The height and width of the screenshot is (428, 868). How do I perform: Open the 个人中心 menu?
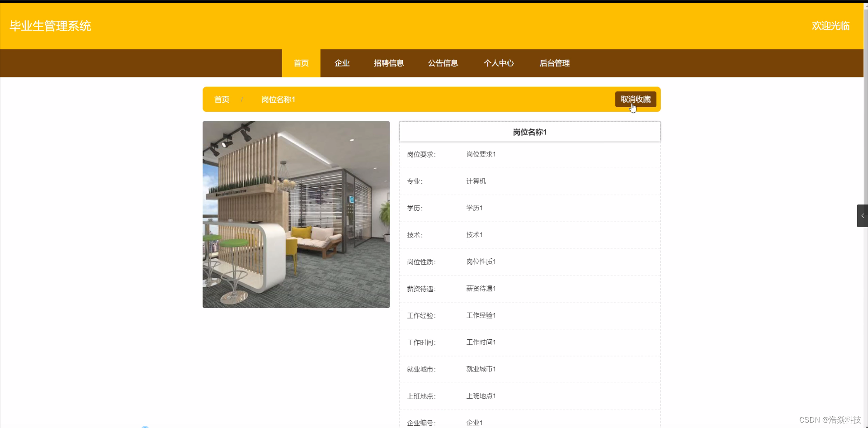[x=499, y=63]
